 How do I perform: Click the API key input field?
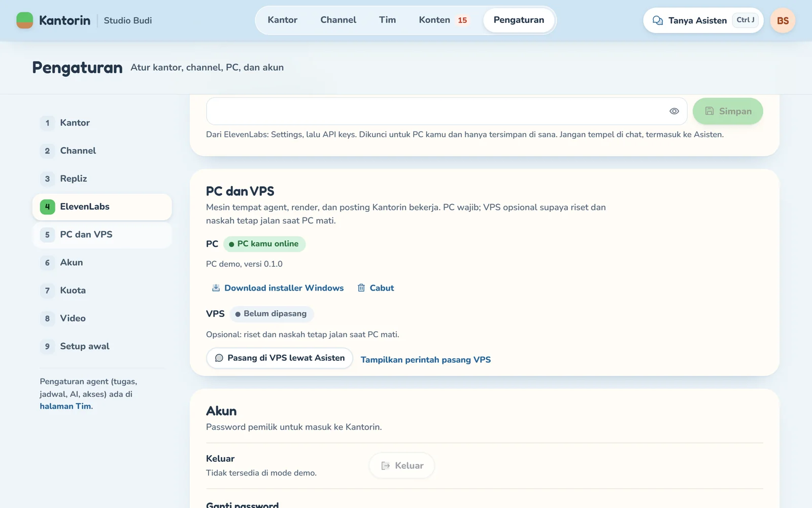(447, 111)
